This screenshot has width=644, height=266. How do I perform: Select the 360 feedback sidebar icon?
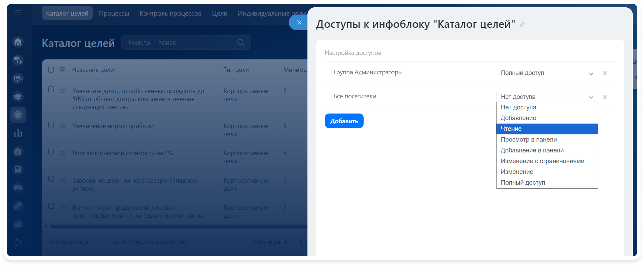(x=18, y=78)
